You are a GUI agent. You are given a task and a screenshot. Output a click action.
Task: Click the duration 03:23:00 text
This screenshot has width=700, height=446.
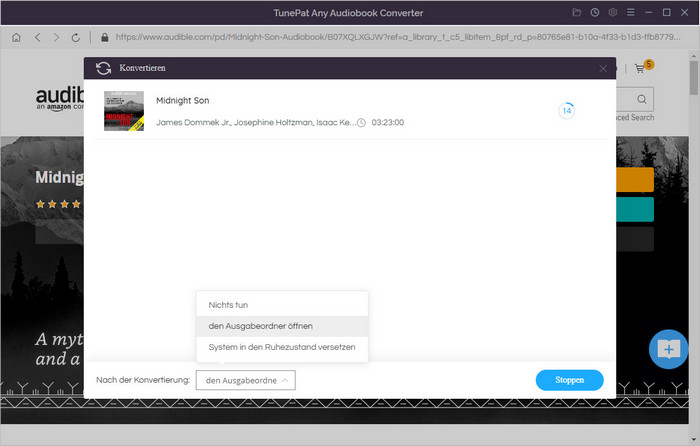pos(388,122)
